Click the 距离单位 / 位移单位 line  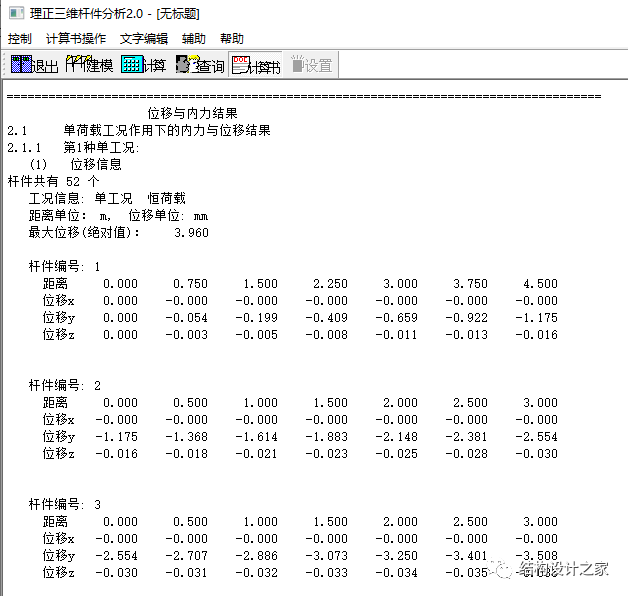pyautogui.click(x=118, y=215)
